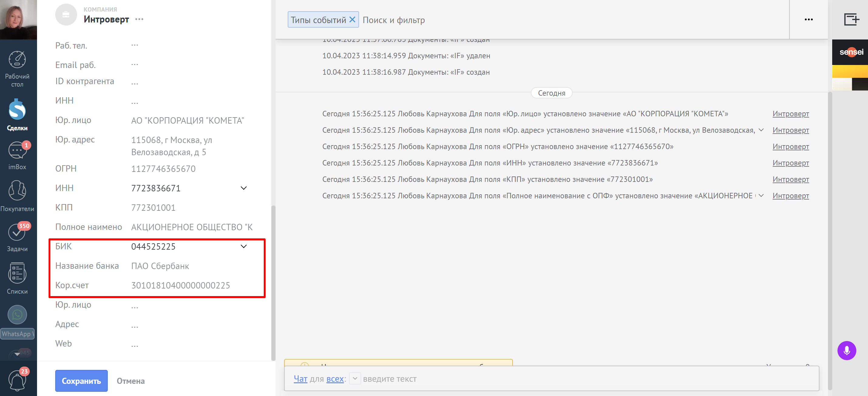Screen dimensions: 868x396
Task: Click КПП value 772301001
Action: [153, 208]
